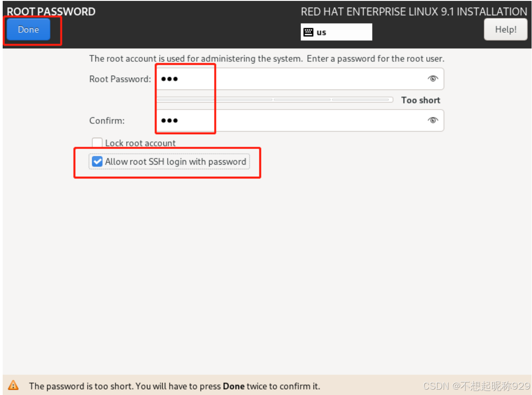Show Root Password via the eye icon
532x395 pixels.
[433, 79]
